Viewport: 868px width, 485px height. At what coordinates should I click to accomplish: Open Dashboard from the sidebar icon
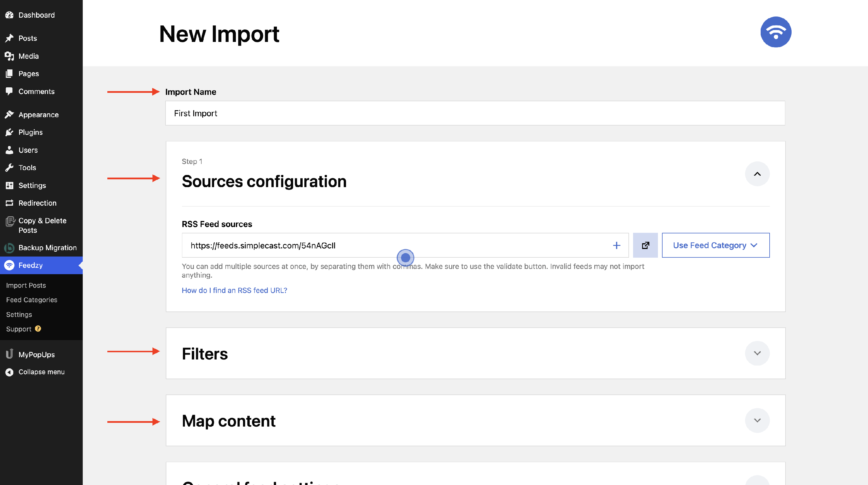[x=10, y=15]
